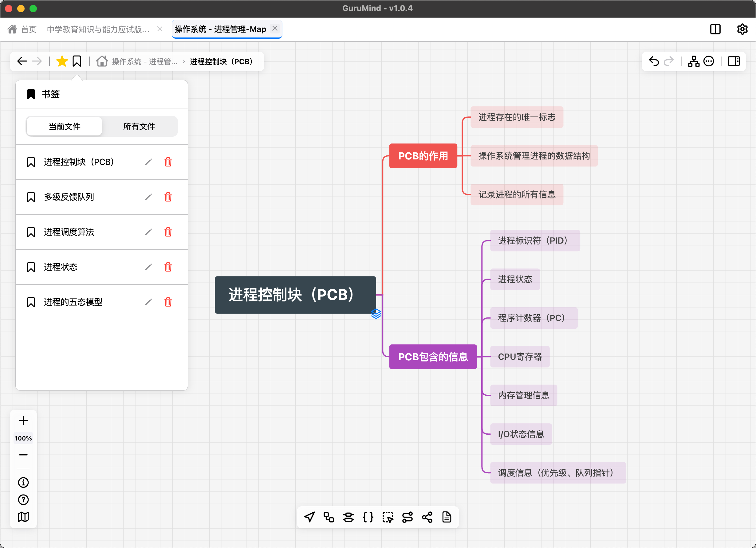The image size is (756, 548).
Task: Click the layers icon below PCB node
Action: tap(376, 314)
